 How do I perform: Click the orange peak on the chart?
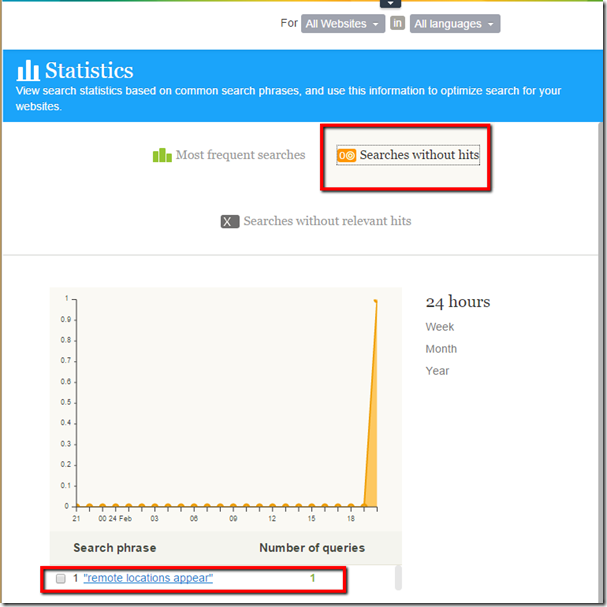(x=375, y=302)
